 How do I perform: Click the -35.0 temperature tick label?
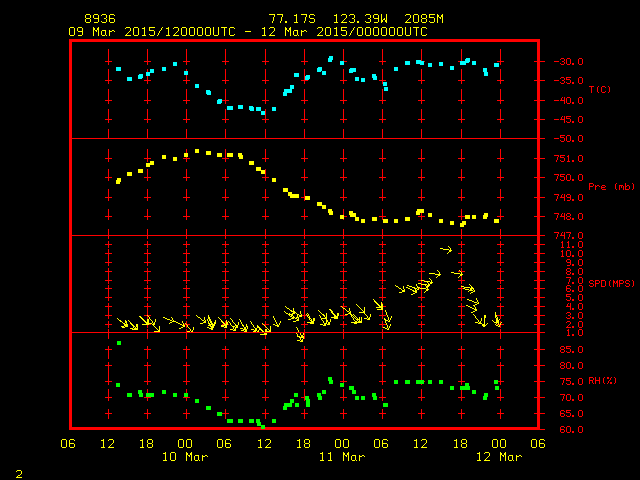[568, 80]
